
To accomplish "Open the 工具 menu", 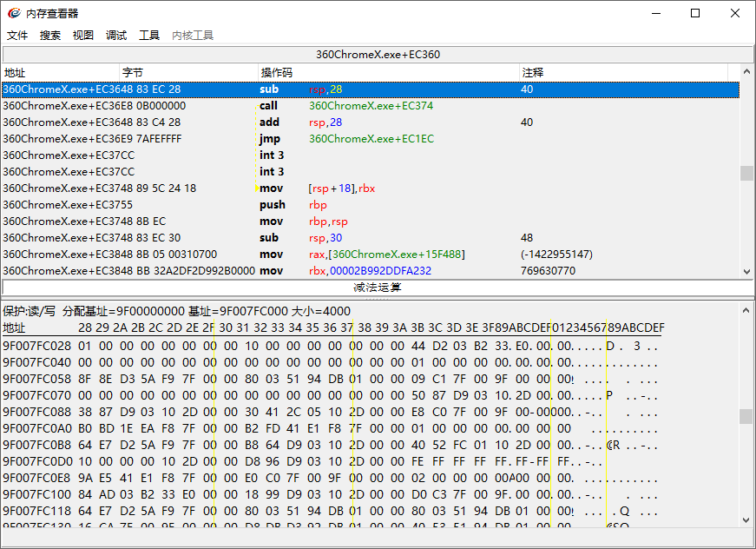I will 149,36.
